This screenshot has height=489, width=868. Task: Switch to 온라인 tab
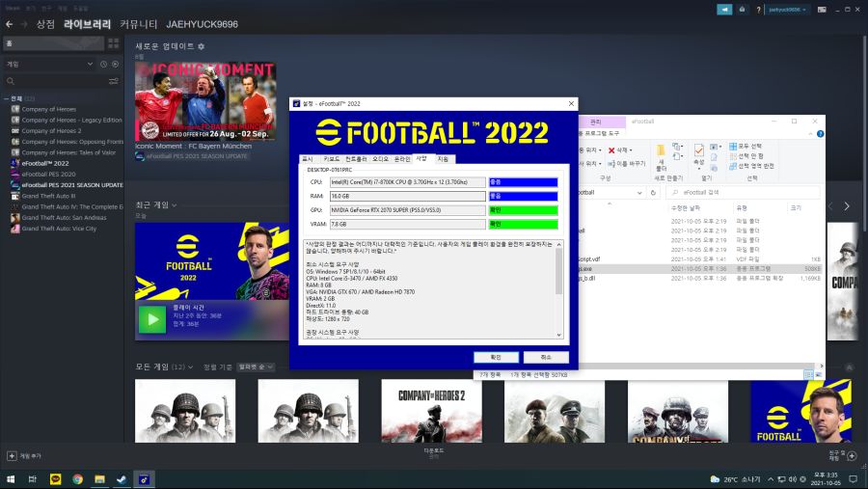point(402,159)
